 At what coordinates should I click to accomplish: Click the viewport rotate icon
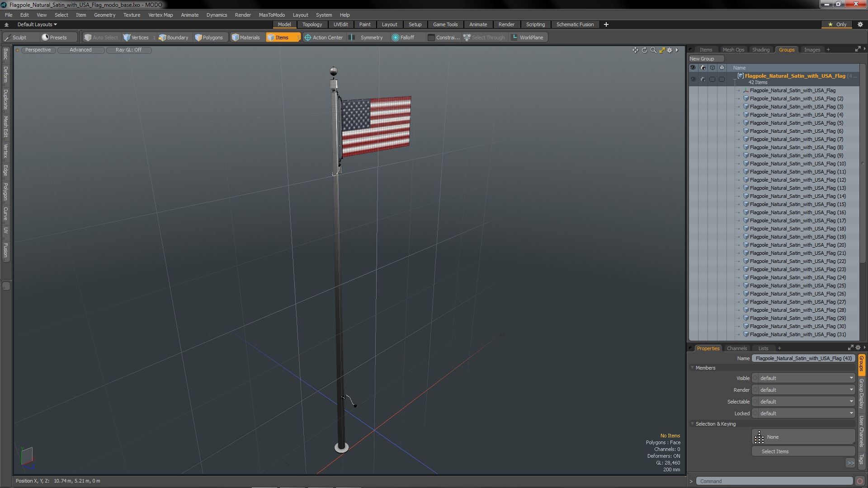[x=644, y=50]
